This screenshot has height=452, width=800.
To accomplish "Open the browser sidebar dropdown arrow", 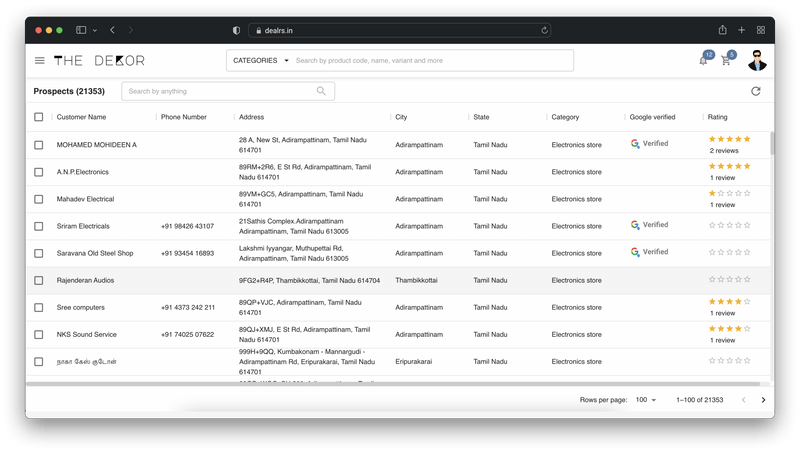I will (94, 30).
